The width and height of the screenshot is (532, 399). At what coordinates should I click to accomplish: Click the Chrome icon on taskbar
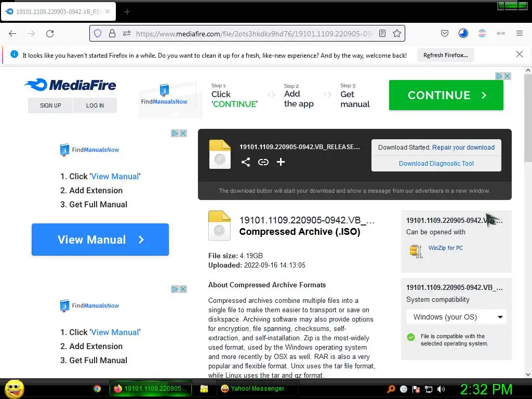tap(97, 389)
